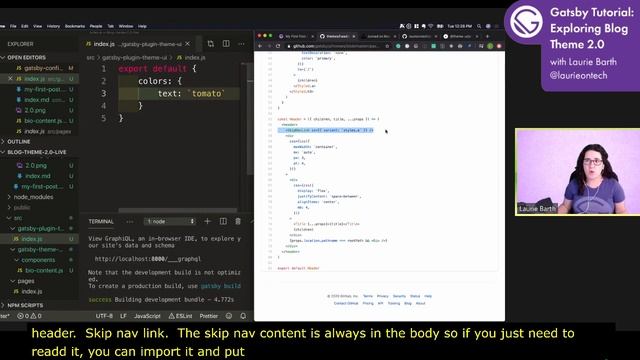This screenshot has width=640, height=360.
Task: Kill the terminal using the trash icon
Action: click(x=238, y=221)
